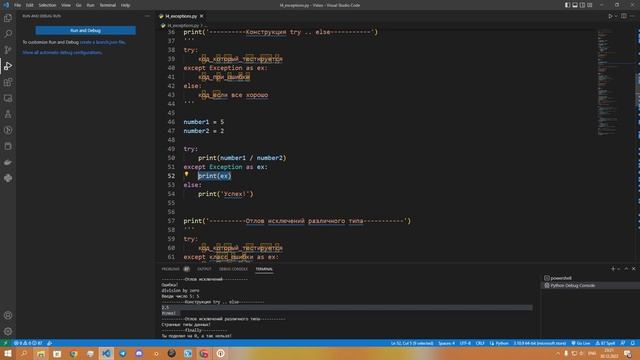Toggle the secondary side bar layout icon

click(x=582, y=5)
